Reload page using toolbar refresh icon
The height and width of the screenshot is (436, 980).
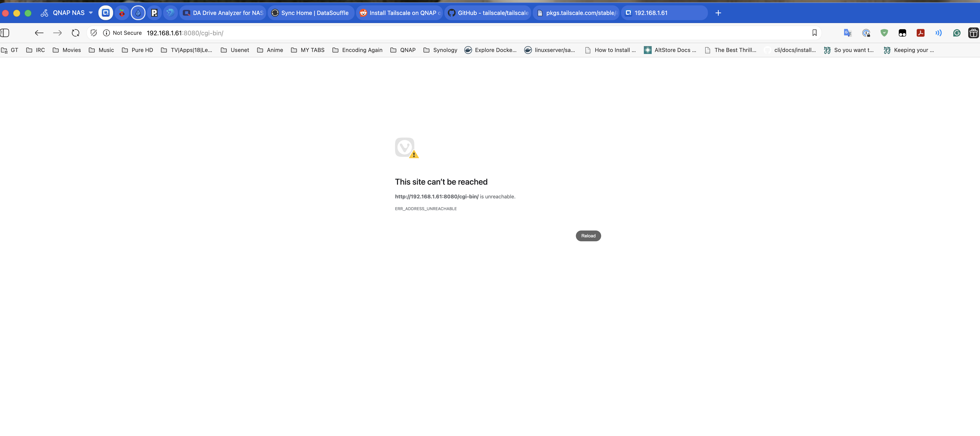(x=75, y=33)
